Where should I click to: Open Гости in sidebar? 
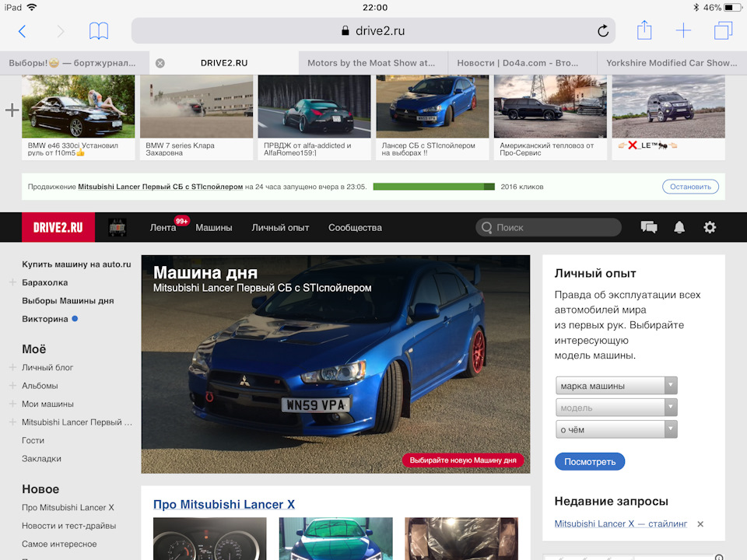[x=33, y=440]
